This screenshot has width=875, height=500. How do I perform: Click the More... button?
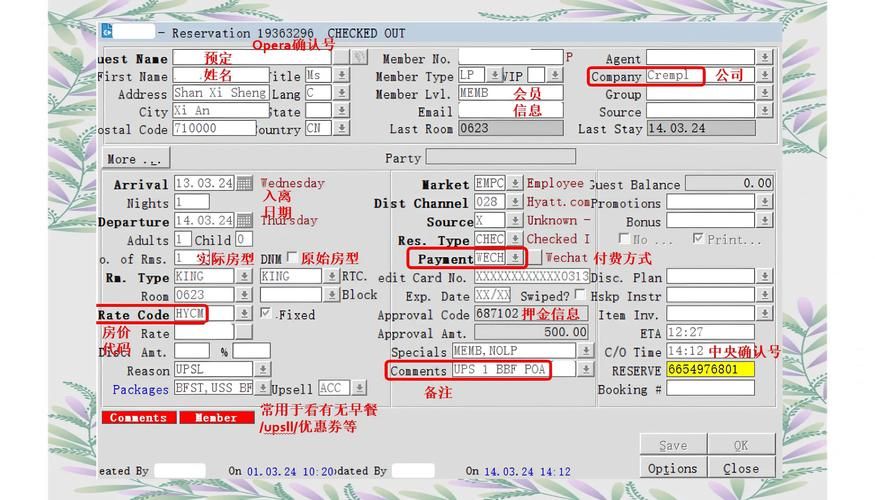point(137,159)
